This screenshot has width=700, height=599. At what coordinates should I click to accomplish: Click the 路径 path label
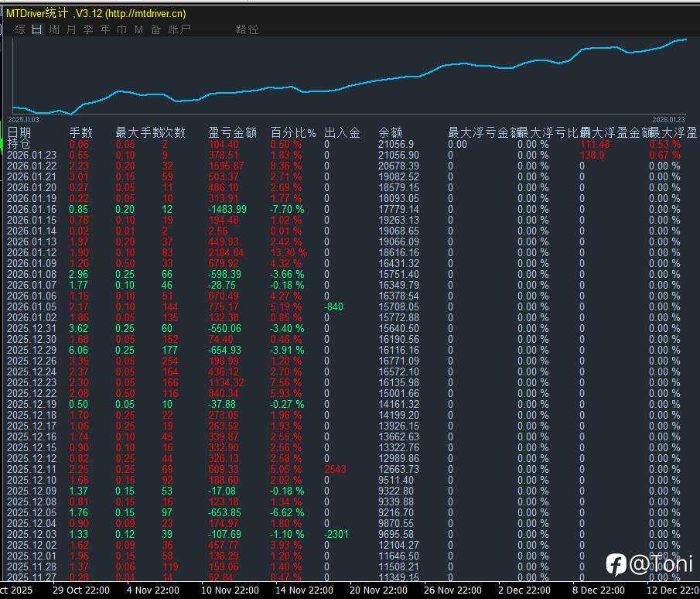pyautogui.click(x=248, y=29)
